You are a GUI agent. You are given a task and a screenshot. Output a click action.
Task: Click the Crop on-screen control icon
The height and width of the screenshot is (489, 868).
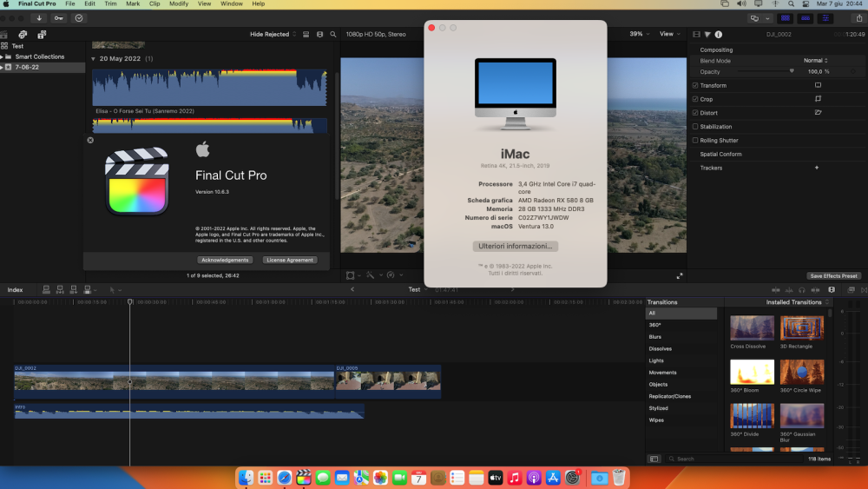click(818, 98)
